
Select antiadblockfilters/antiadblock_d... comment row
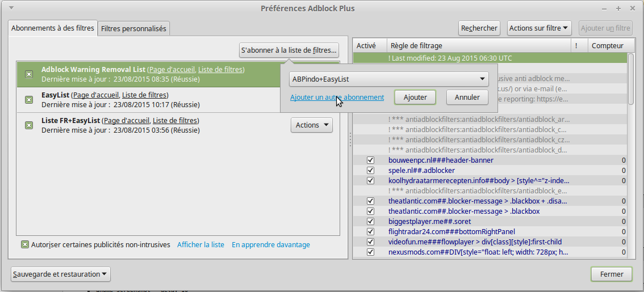click(x=490, y=150)
